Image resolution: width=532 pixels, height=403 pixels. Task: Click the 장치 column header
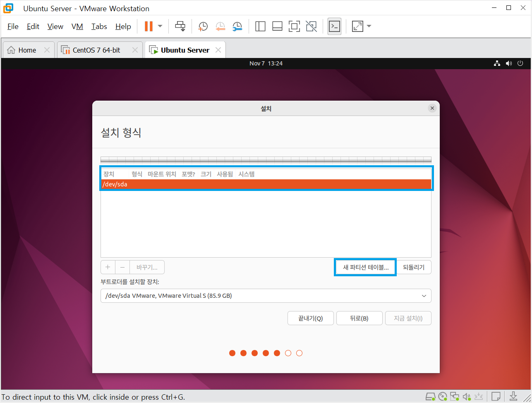[109, 174]
